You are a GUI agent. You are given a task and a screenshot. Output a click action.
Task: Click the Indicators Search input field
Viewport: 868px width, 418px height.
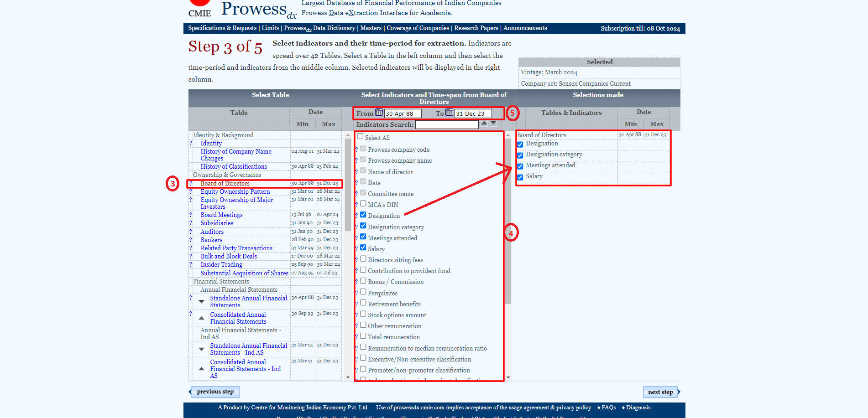coord(447,124)
